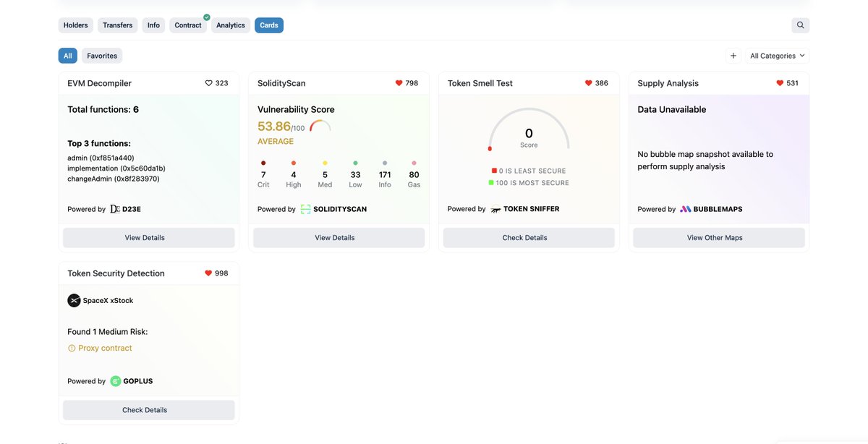Click the 53.86 vulnerability score value
868x444 pixels.
274,126
